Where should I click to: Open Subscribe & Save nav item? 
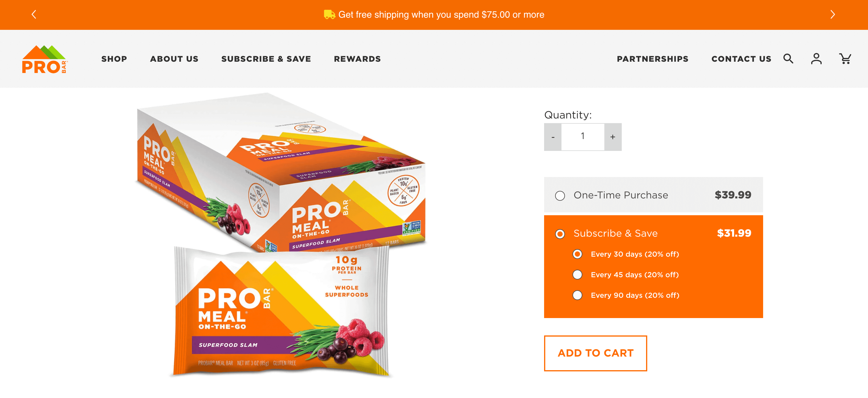266,59
